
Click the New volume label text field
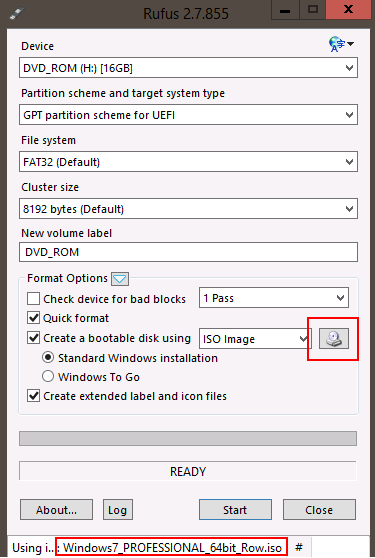[188, 252]
